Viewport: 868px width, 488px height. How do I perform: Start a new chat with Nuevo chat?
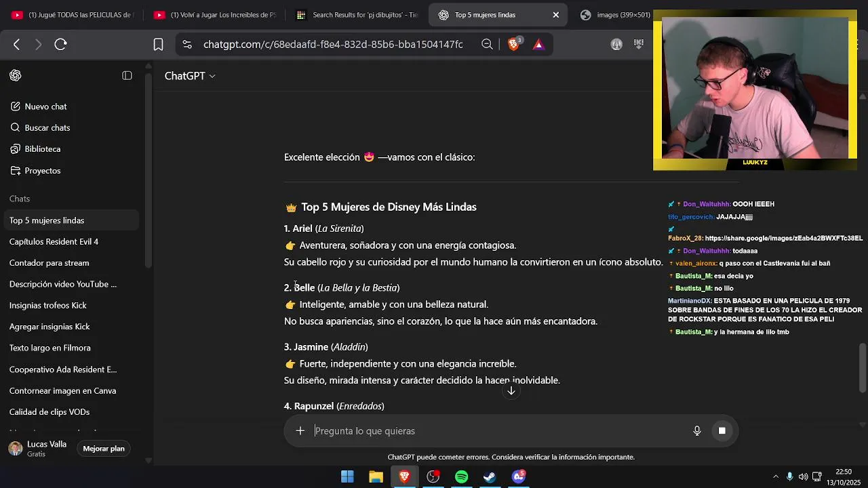71,106
